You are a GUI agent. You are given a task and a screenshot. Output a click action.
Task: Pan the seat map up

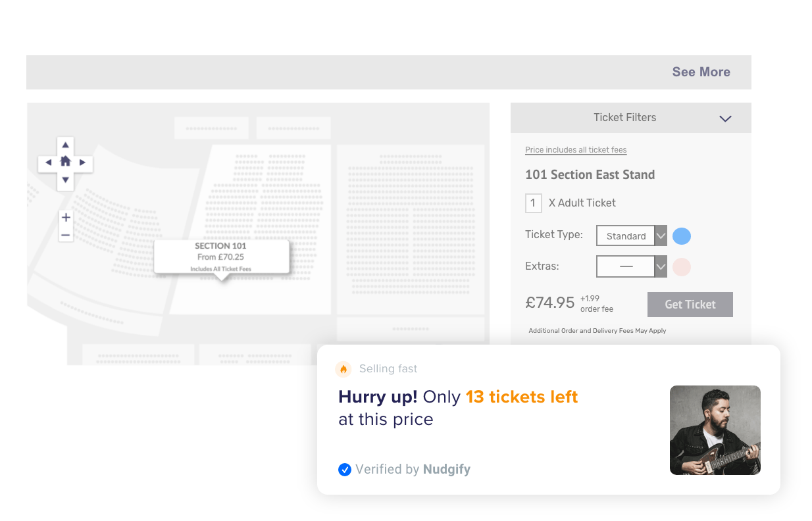65,145
